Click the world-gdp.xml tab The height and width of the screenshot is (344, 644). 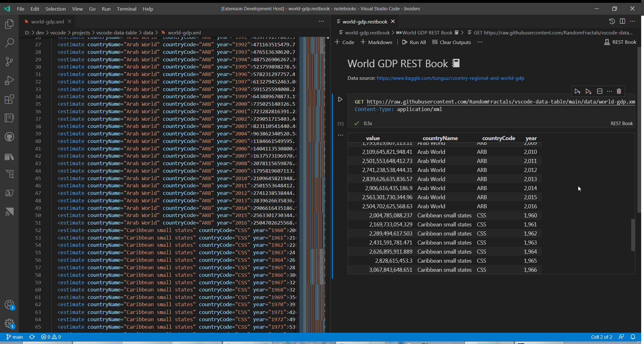[x=47, y=21]
